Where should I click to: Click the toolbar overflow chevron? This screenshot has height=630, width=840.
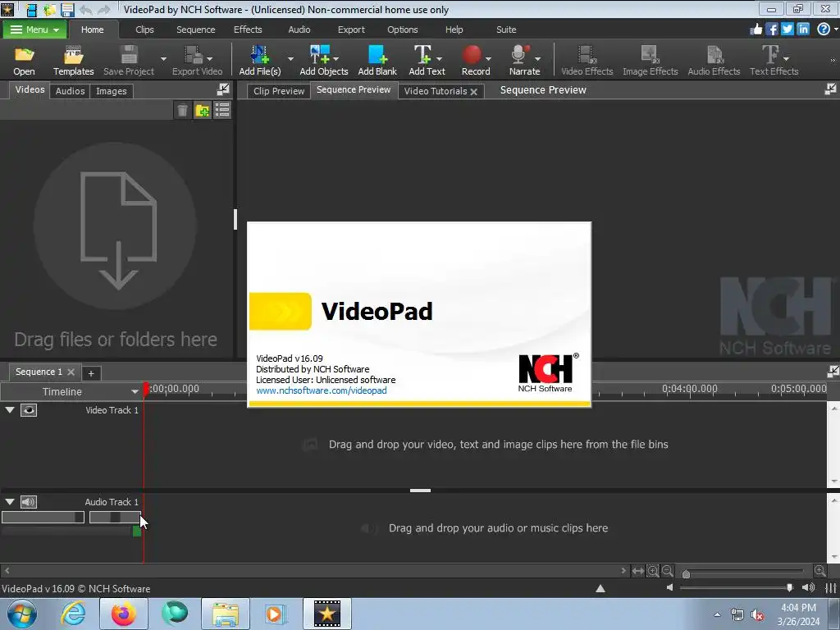coord(833,60)
